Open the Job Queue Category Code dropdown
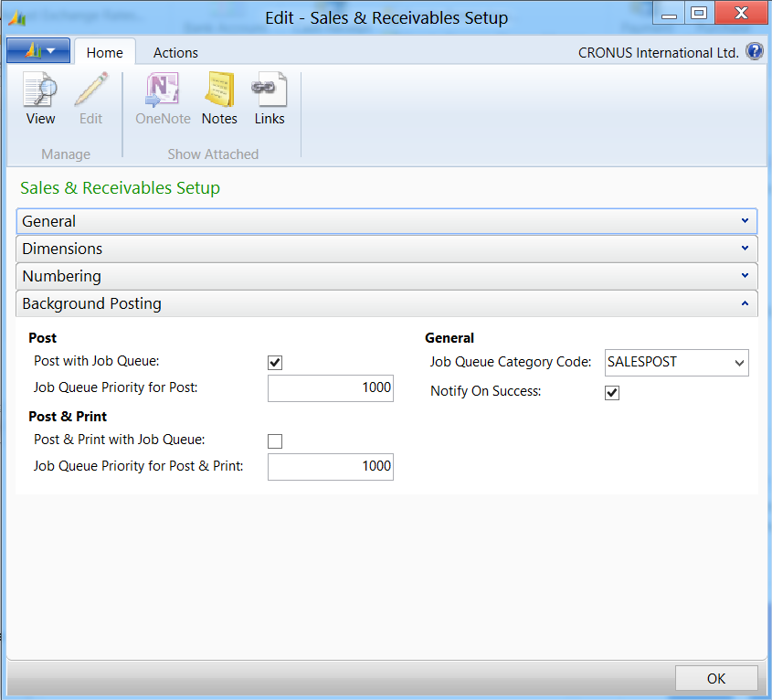 pos(738,363)
